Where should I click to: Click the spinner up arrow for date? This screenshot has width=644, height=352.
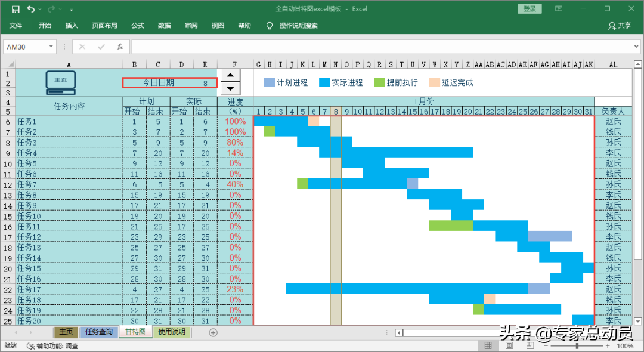click(230, 75)
